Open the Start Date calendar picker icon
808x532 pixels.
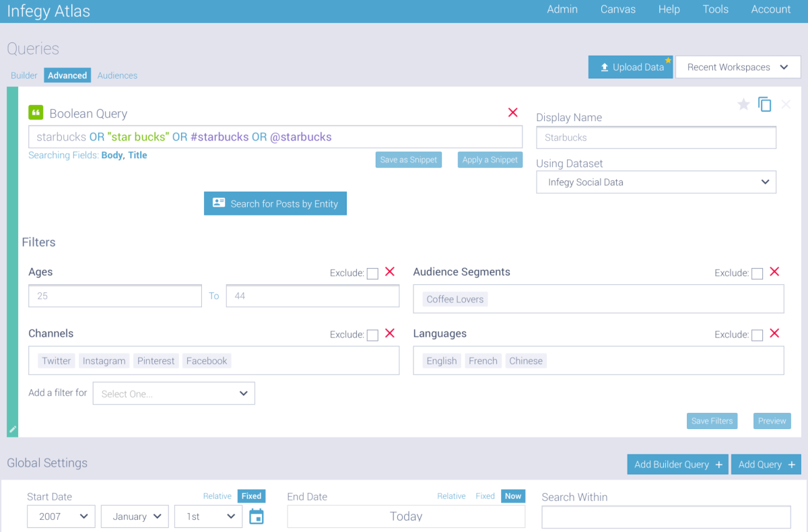pyautogui.click(x=256, y=517)
